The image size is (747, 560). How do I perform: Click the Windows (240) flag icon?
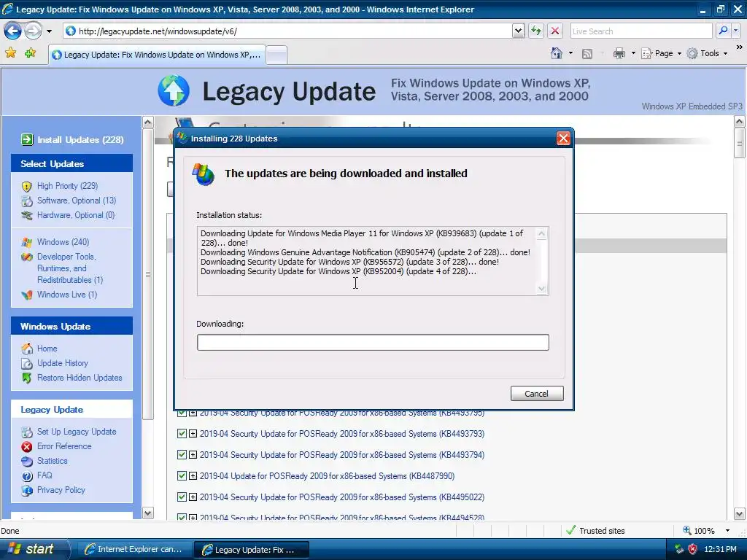(x=27, y=242)
